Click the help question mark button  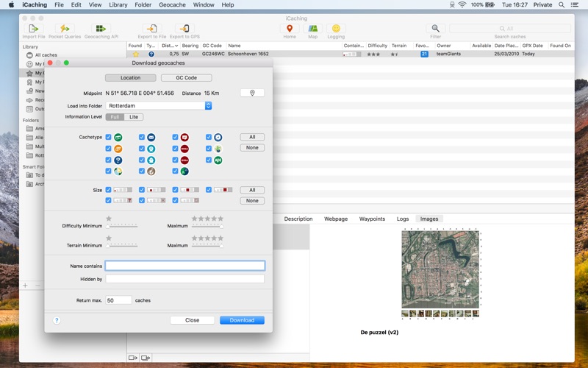click(57, 320)
